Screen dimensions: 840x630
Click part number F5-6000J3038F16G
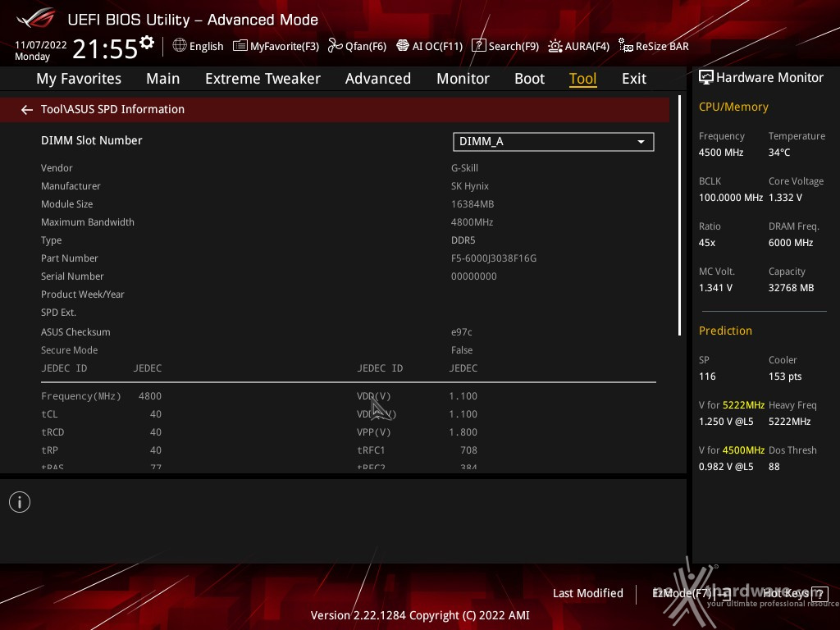click(x=493, y=258)
